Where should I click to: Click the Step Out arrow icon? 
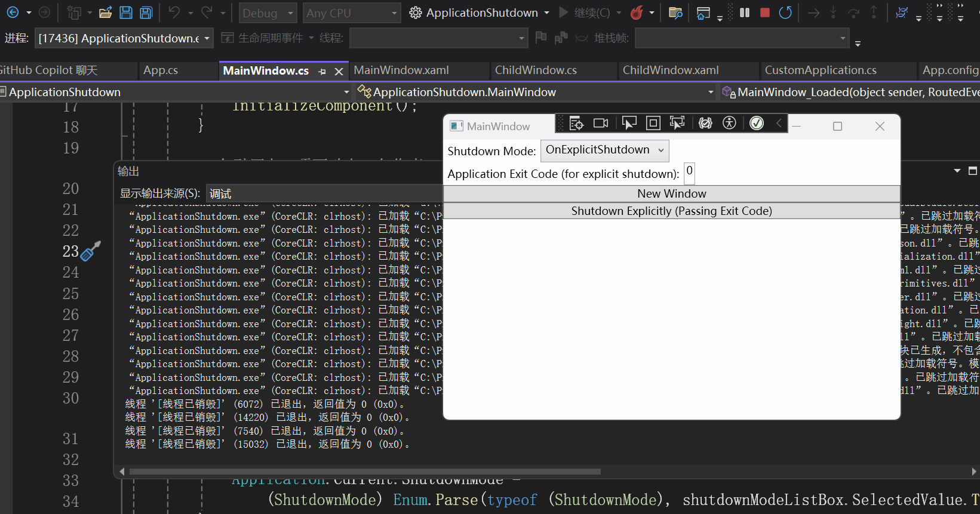pos(874,13)
